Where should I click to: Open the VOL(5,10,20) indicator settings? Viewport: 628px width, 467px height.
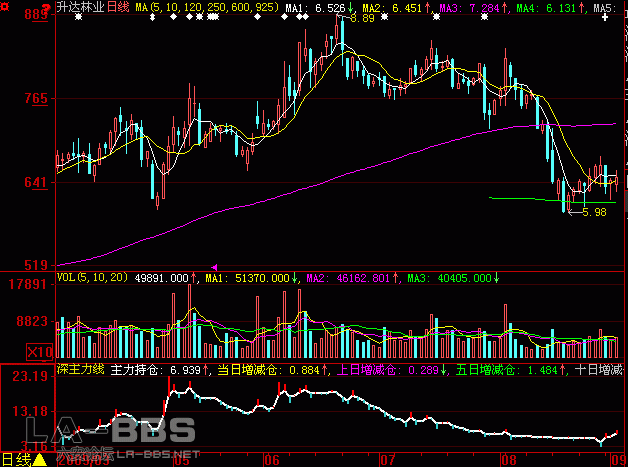pos(93,277)
